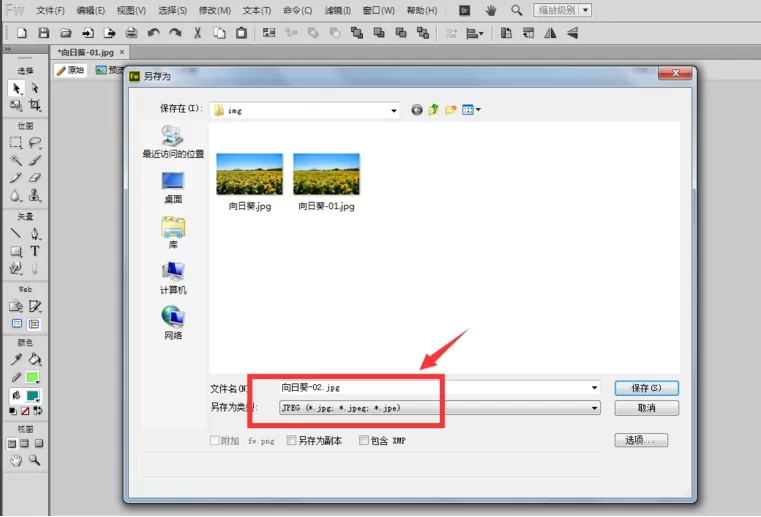761x517 pixels.
Task: Open Adobe Bridge from the Br icon
Action: [464, 10]
